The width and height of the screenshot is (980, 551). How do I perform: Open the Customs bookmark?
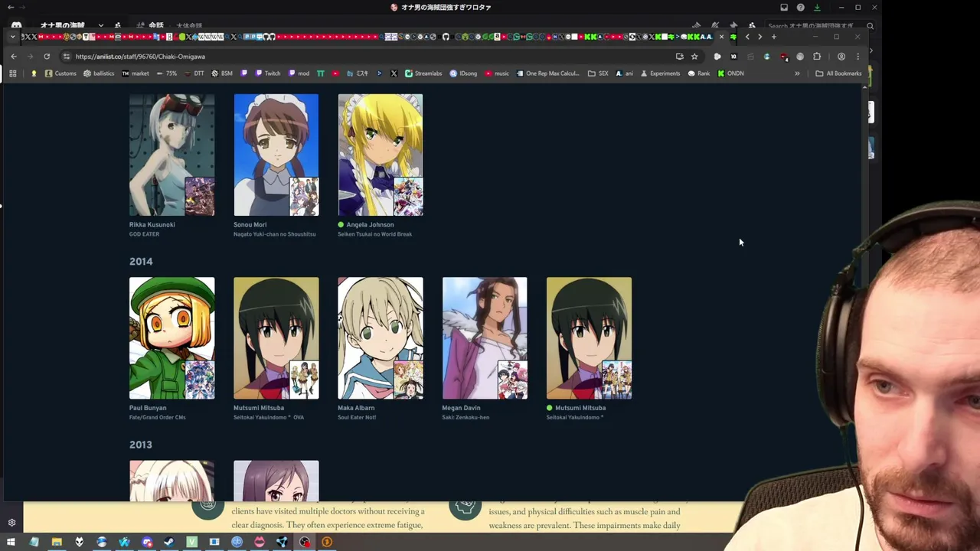click(x=60, y=73)
